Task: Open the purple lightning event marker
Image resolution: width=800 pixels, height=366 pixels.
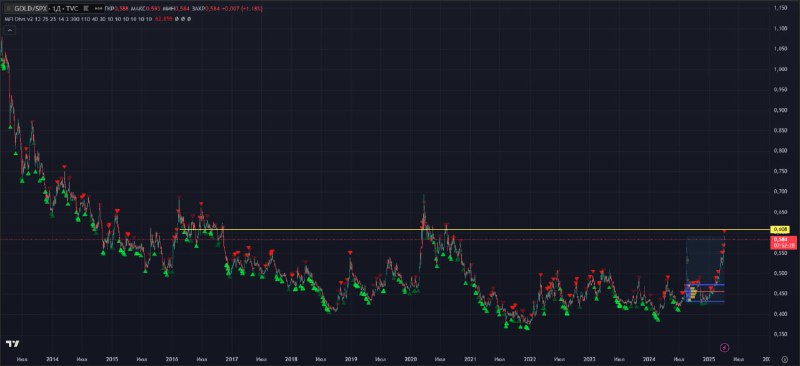Action: pos(725,348)
